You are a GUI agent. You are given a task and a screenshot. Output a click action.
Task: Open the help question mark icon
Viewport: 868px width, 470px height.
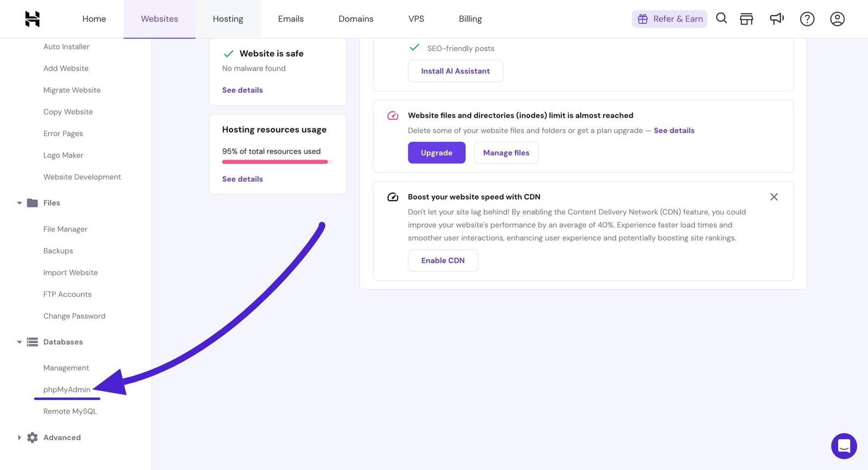point(807,19)
